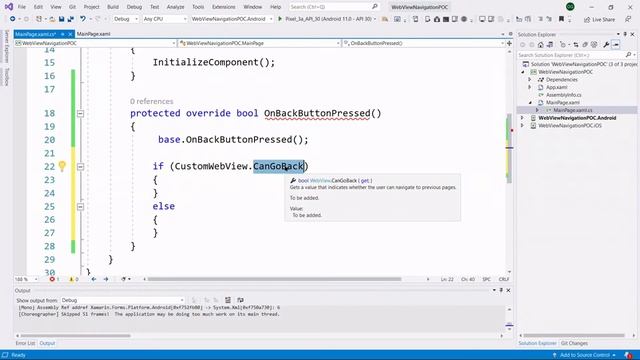The image size is (640, 360).
Task: Open the Build menu
Action: point(113,7)
